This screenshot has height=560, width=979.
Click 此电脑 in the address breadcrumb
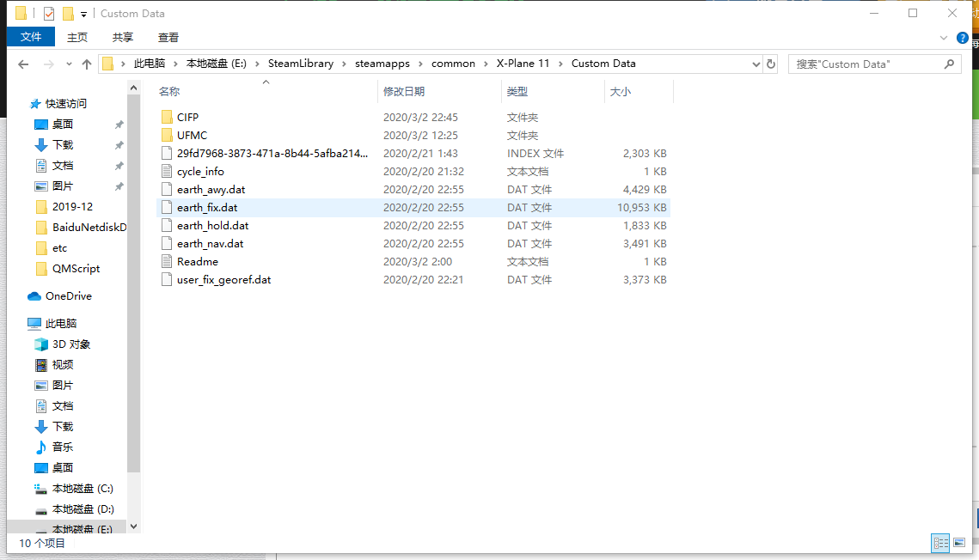click(x=150, y=64)
